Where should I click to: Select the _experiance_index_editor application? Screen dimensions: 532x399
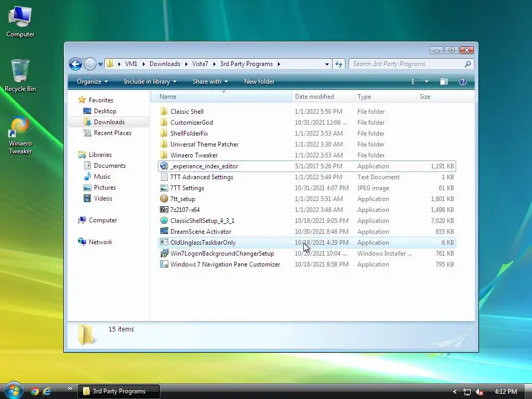307,166
